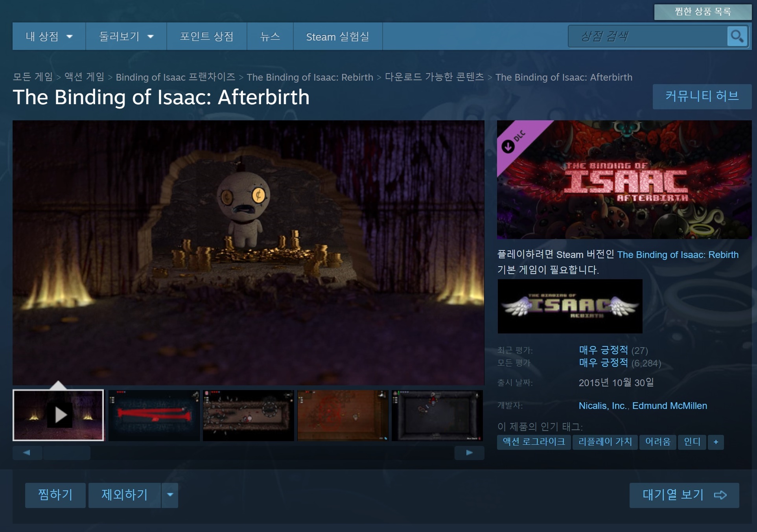Click the screenshot strip scrollbar handle
The height and width of the screenshot is (532, 757).
tap(66, 453)
